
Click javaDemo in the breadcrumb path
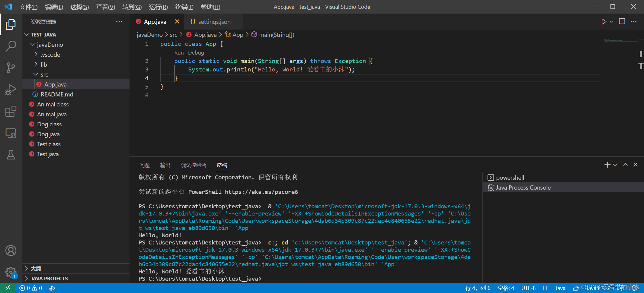(x=149, y=35)
